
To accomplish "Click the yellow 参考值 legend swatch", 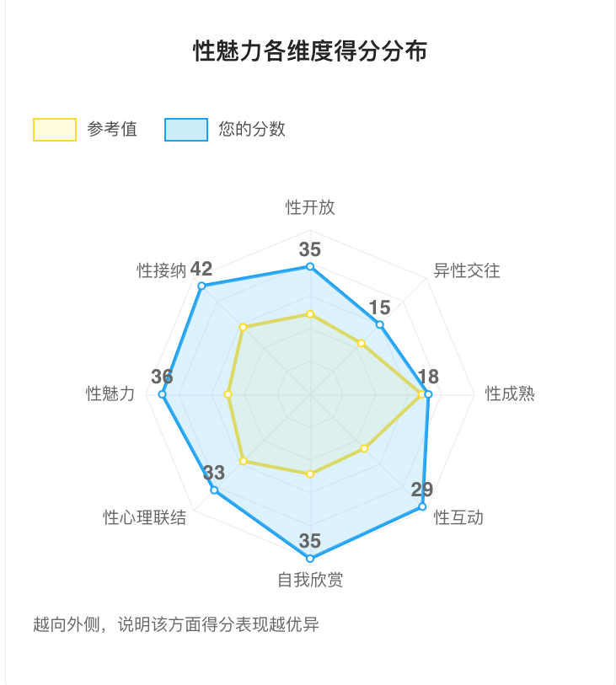I will coord(55,129).
